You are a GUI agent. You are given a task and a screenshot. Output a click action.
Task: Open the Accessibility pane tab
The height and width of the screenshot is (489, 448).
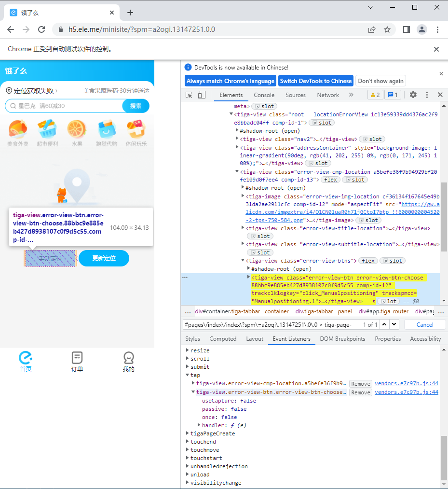(425, 339)
